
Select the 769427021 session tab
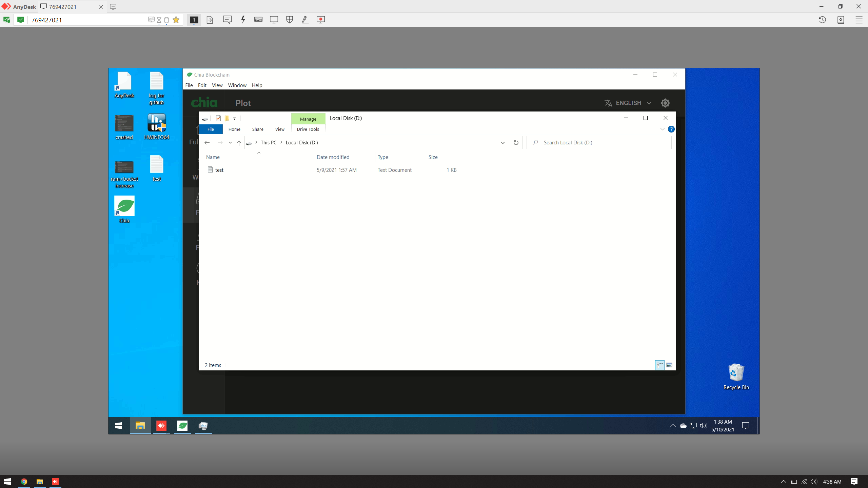72,6
